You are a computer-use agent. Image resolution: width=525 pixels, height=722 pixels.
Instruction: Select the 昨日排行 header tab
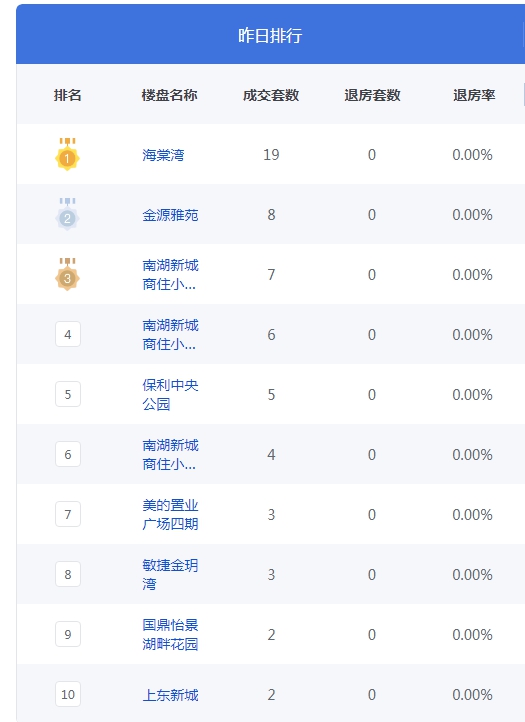coord(270,35)
